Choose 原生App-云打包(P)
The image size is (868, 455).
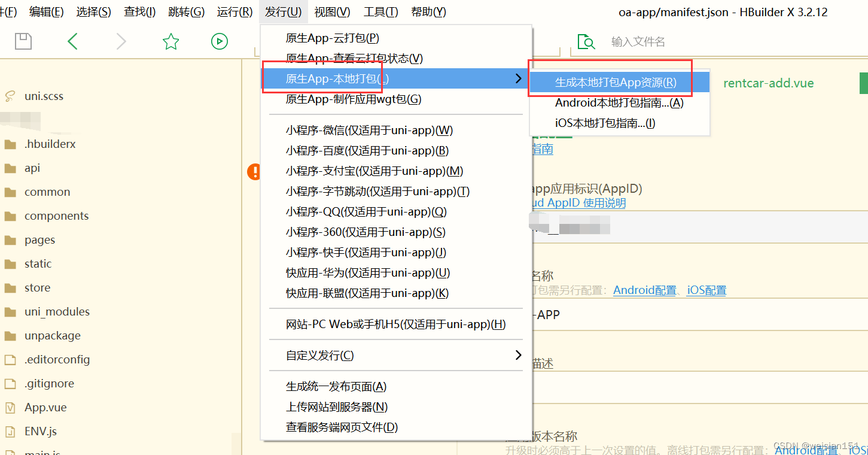(396, 38)
